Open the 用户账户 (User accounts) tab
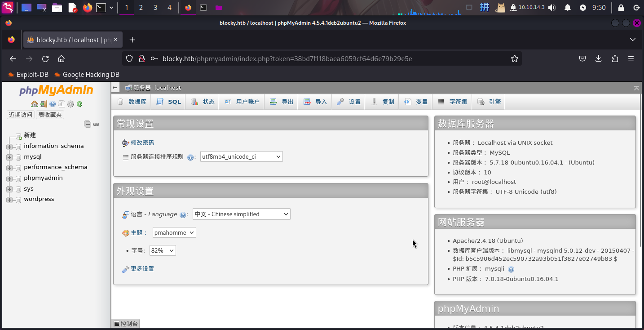The image size is (644, 330). click(242, 102)
